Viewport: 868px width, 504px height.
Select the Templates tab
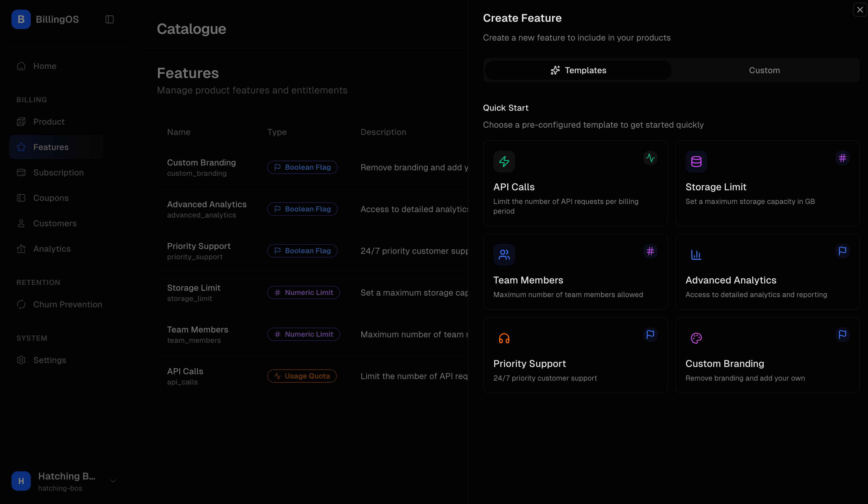tap(578, 70)
